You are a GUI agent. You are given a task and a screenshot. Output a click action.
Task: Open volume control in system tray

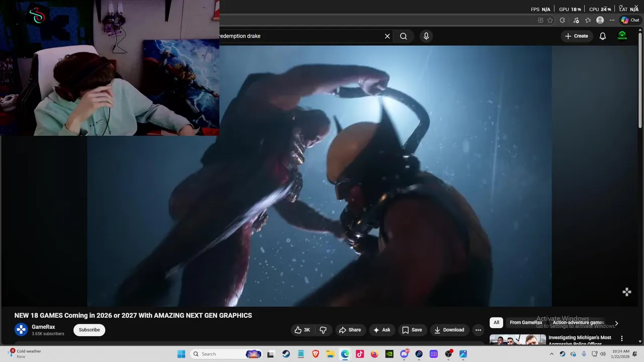click(x=603, y=354)
